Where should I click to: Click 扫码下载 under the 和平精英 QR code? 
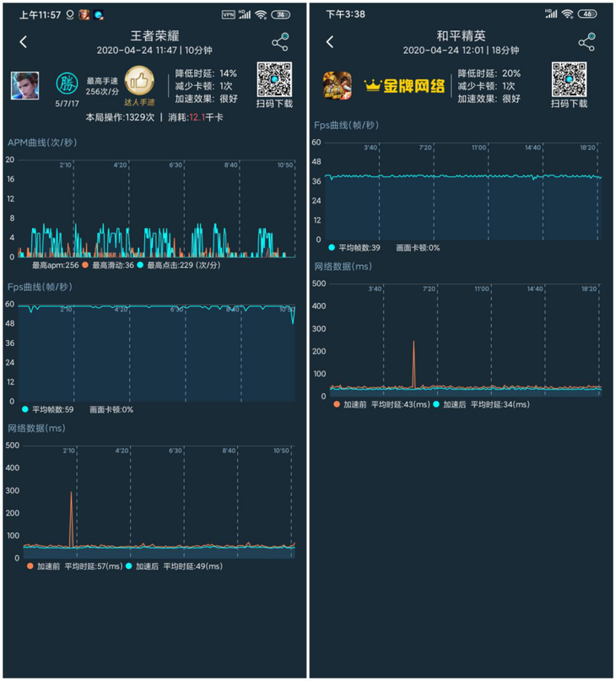click(570, 104)
